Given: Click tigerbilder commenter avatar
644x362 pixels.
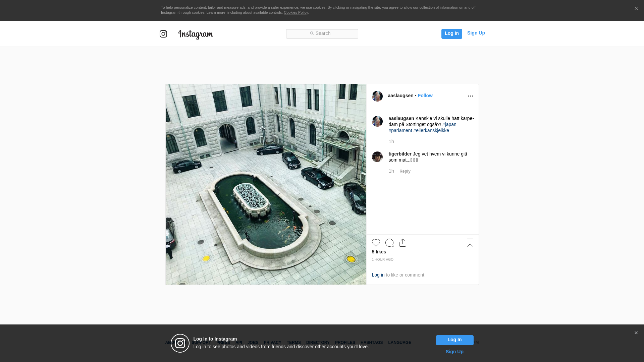Looking at the screenshot, I should click(377, 157).
